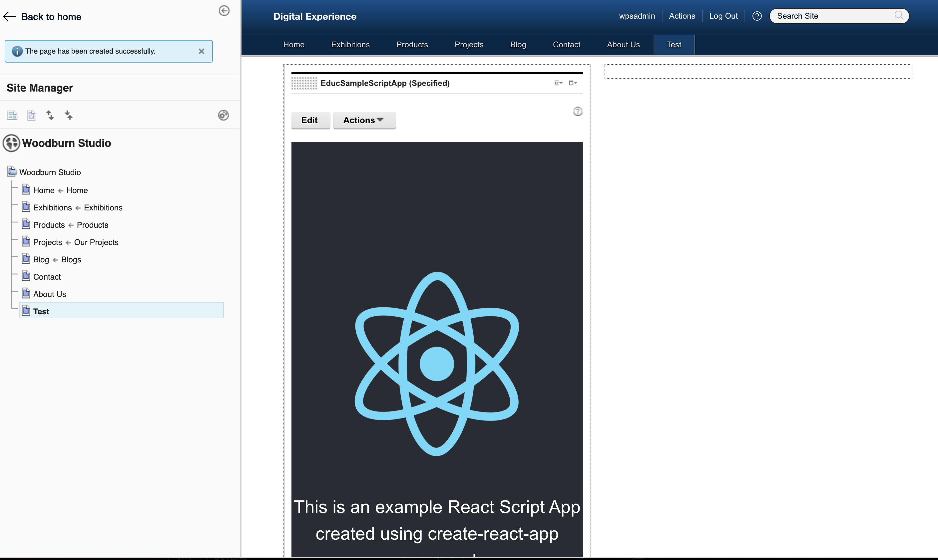Expand the Actions dropdown on portlet
This screenshot has width=938, height=560.
coord(363,120)
